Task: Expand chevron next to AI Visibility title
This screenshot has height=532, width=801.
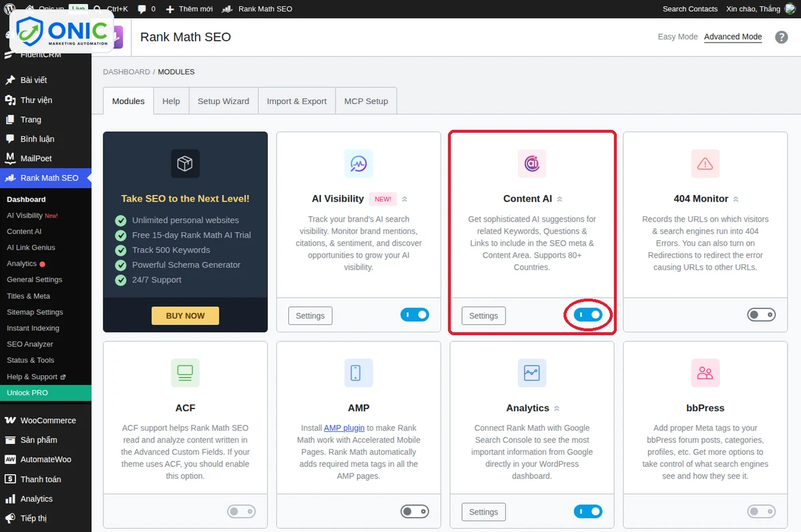Action: point(405,199)
